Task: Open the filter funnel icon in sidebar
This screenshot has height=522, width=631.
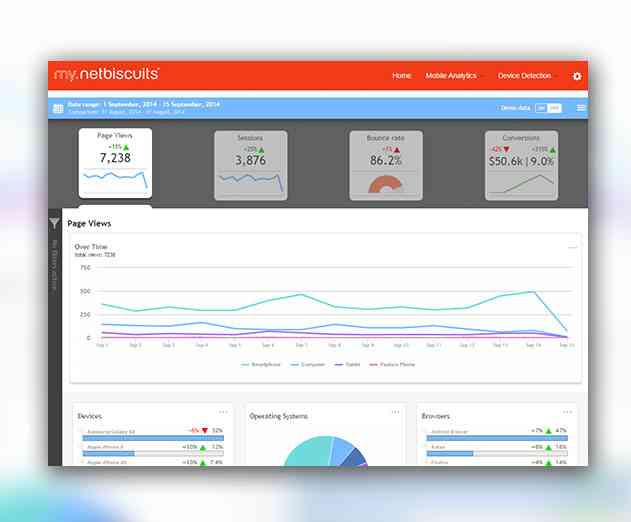Action: click(x=54, y=223)
